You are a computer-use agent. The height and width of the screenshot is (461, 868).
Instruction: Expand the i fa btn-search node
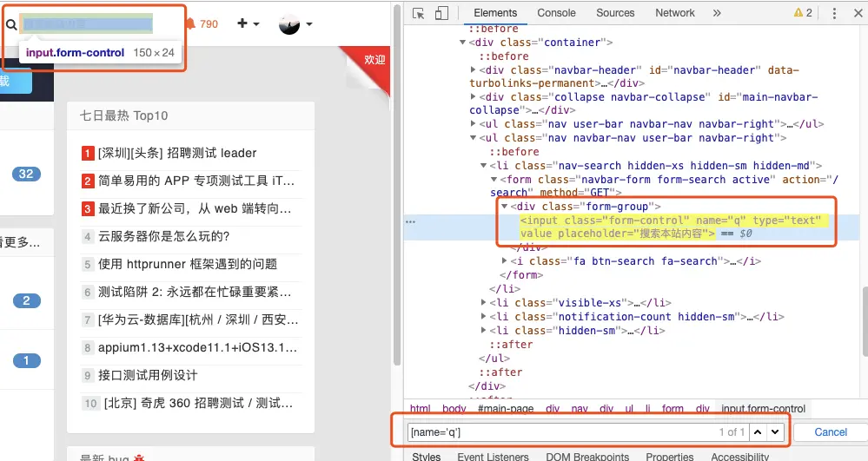coord(505,260)
